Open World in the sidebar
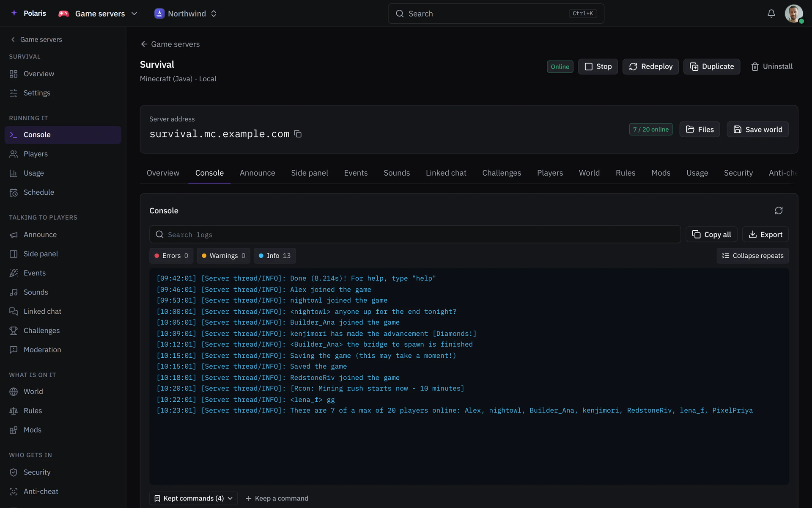Screen dimensions: 812x508 pyautogui.click(x=63, y=392)
